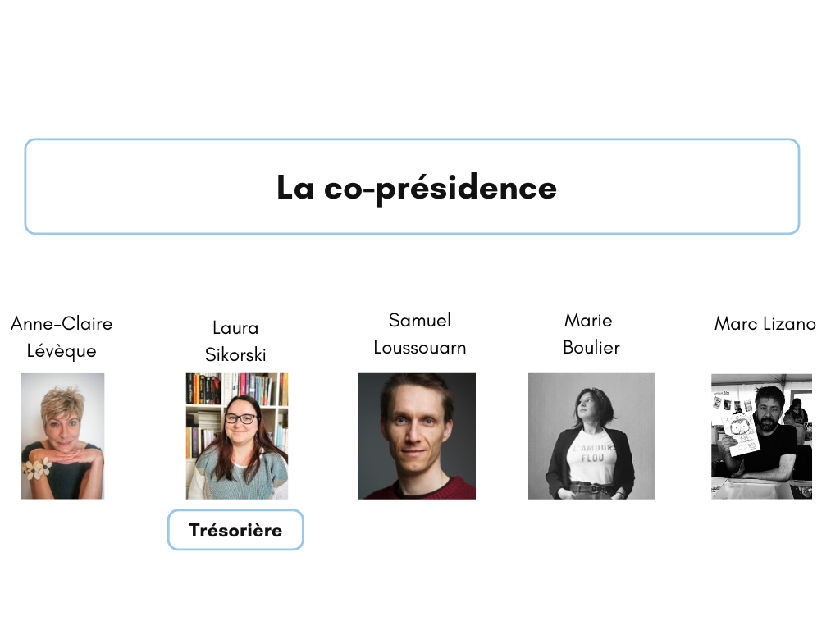The width and height of the screenshot is (840, 630).
Task: Select the Marie Boulier name text
Action: pos(591,334)
